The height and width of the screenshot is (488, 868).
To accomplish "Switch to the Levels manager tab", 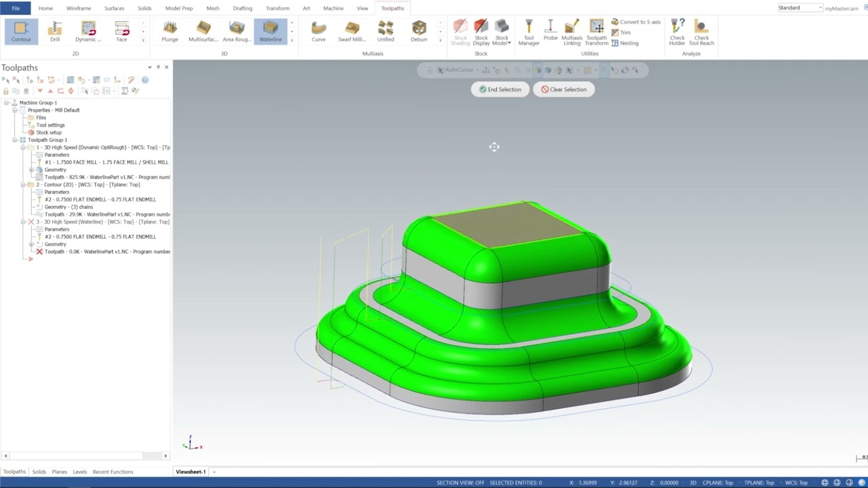I will coord(80,472).
